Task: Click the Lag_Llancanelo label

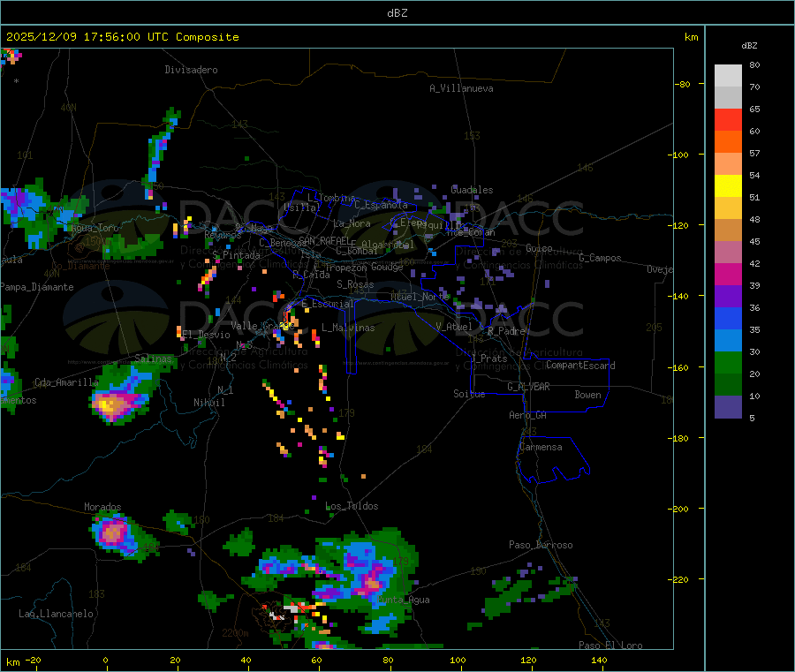Action: click(x=57, y=613)
